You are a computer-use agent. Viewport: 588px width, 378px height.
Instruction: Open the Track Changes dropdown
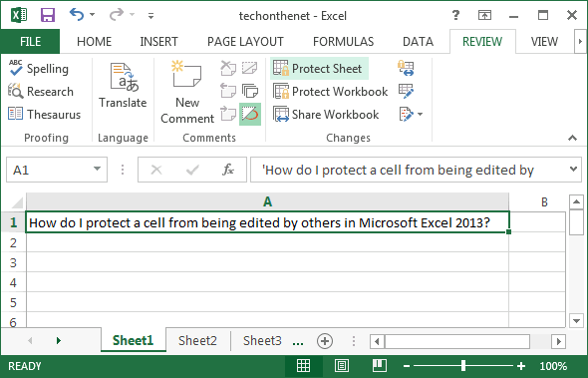(411, 114)
